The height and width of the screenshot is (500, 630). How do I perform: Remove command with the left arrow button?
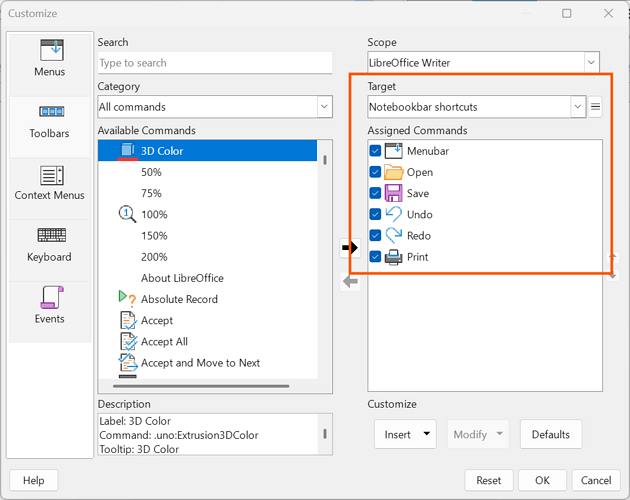tap(350, 281)
